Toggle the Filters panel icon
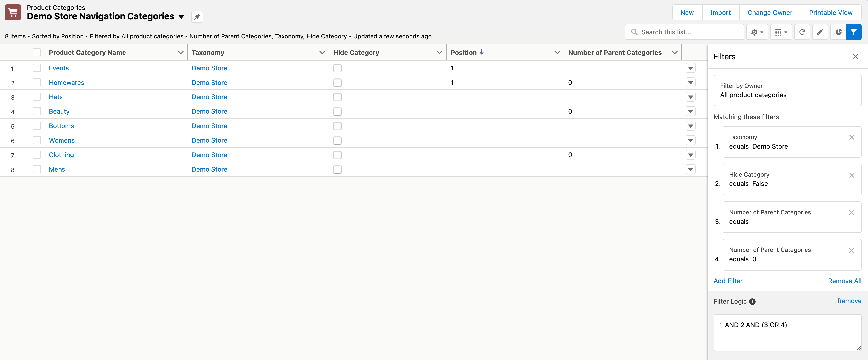868x360 pixels. pyautogui.click(x=854, y=32)
